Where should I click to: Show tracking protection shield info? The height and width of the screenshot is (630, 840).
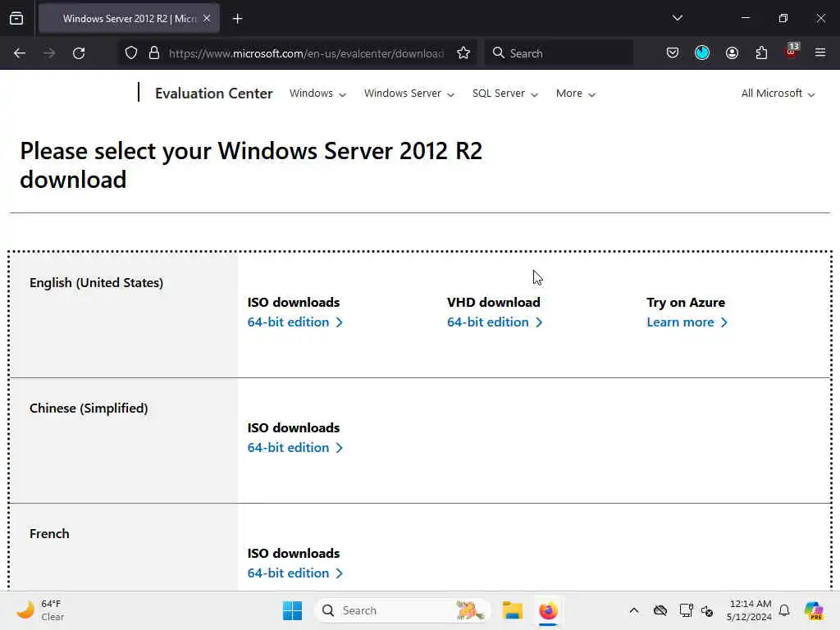click(131, 53)
